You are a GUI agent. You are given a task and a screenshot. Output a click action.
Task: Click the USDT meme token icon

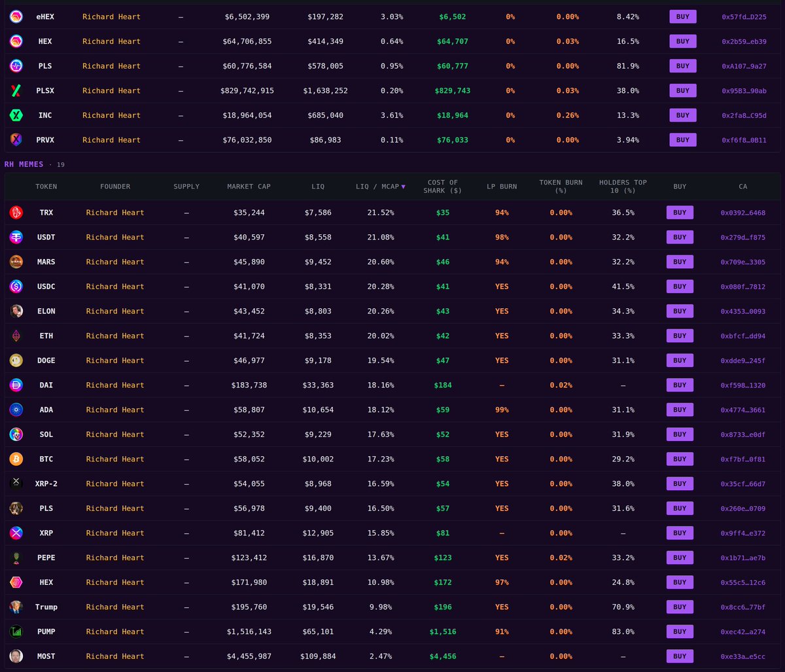pos(16,238)
